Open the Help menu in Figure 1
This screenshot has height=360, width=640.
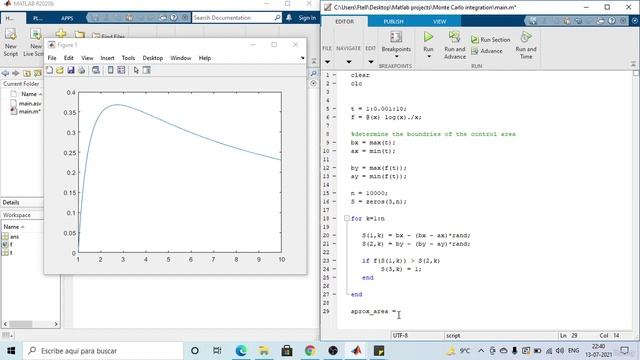pyautogui.click(x=204, y=58)
